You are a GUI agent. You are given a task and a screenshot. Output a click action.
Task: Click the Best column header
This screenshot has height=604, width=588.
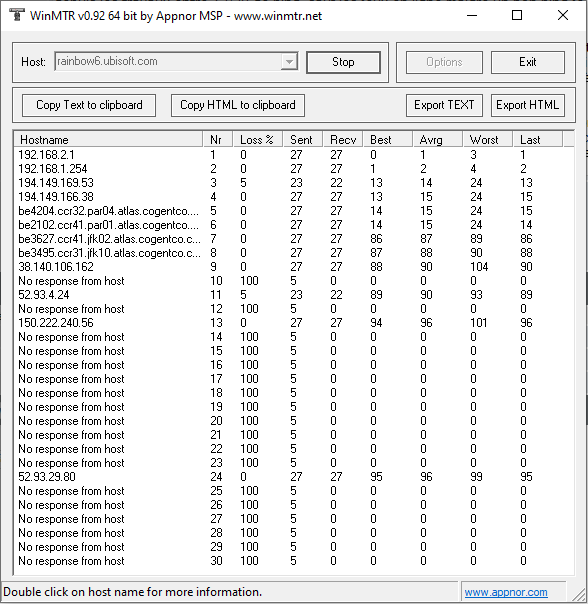388,139
